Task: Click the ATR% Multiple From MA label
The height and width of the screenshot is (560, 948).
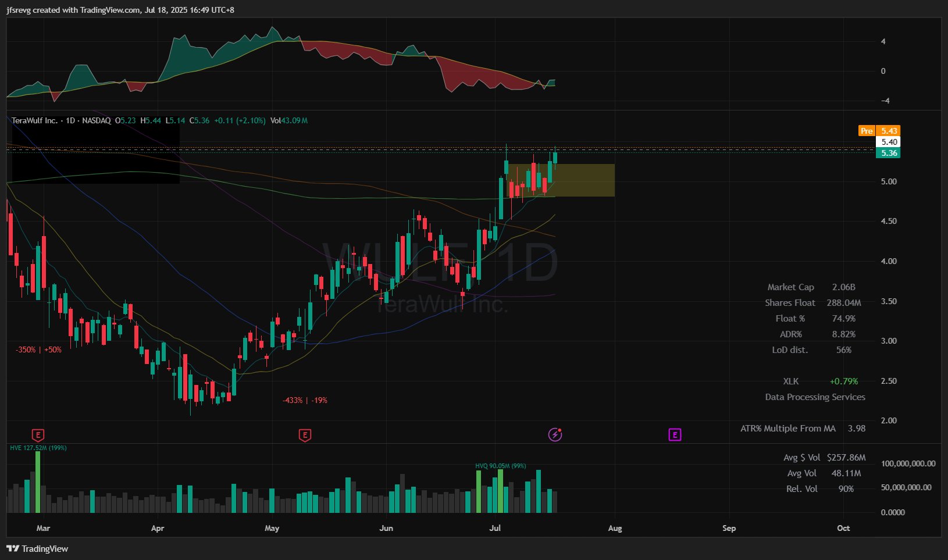Action: click(x=787, y=428)
